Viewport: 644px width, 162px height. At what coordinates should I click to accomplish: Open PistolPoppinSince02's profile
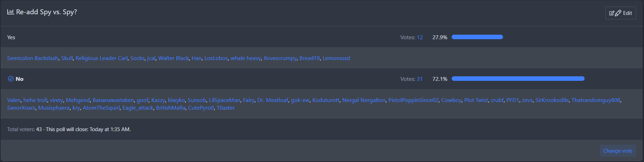click(x=413, y=100)
